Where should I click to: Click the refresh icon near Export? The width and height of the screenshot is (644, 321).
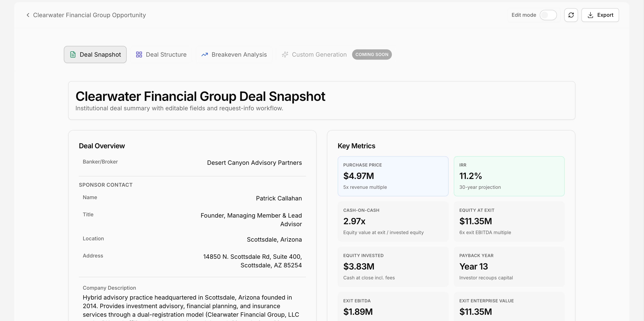pyautogui.click(x=571, y=15)
